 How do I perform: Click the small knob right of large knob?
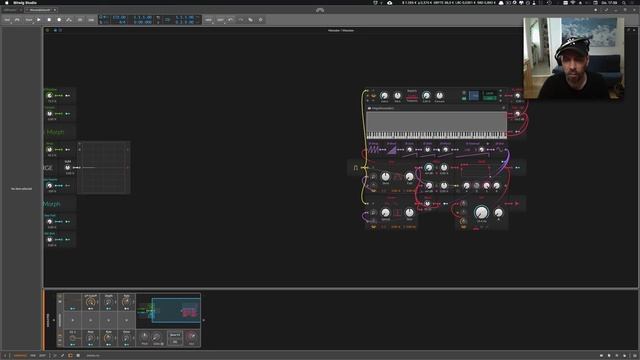(498, 212)
